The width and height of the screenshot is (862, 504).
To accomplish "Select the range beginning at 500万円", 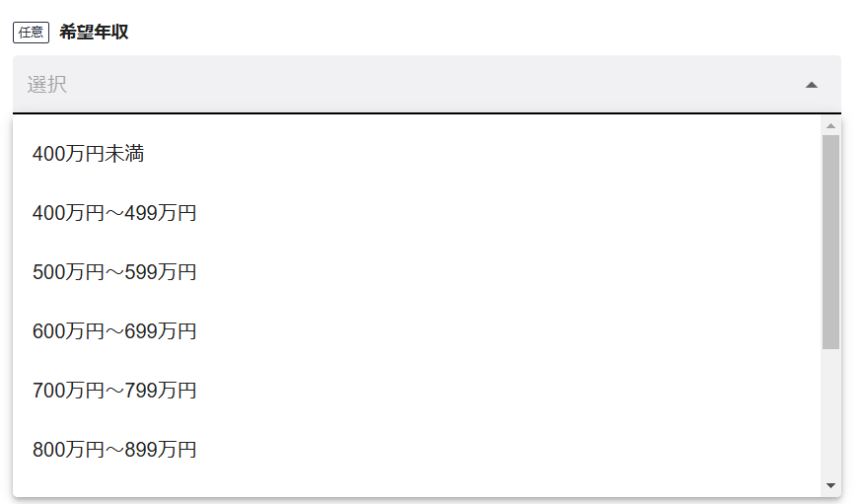I will pyautogui.click(x=114, y=272).
